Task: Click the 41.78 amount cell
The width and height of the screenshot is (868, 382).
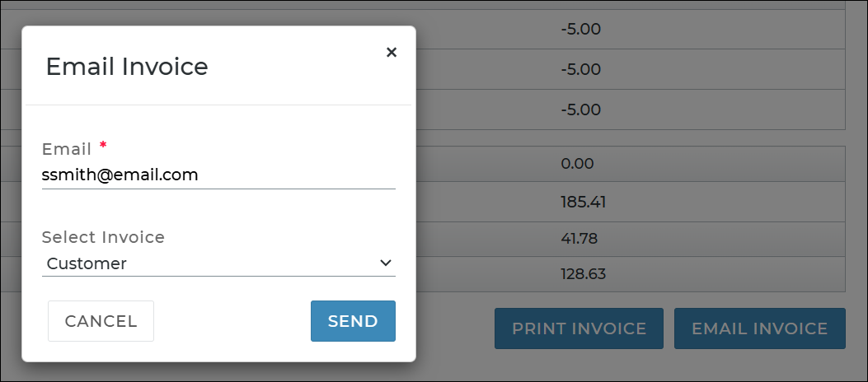Action: [579, 238]
